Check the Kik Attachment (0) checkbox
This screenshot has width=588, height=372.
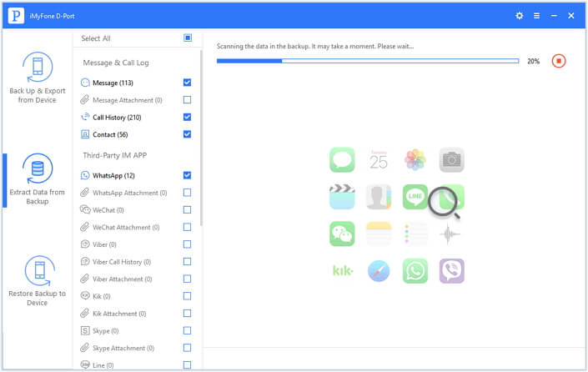[x=187, y=313]
